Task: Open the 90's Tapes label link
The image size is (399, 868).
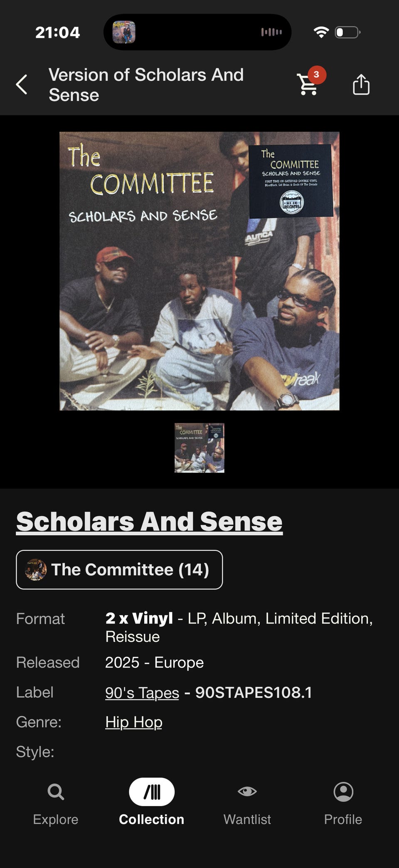Action: [142, 692]
